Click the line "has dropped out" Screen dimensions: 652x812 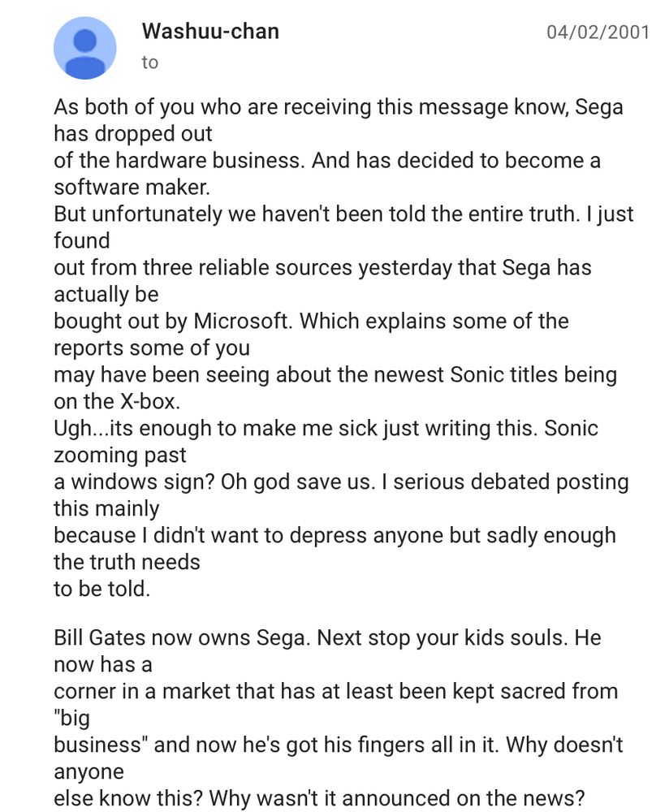click(x=133, y=134)
